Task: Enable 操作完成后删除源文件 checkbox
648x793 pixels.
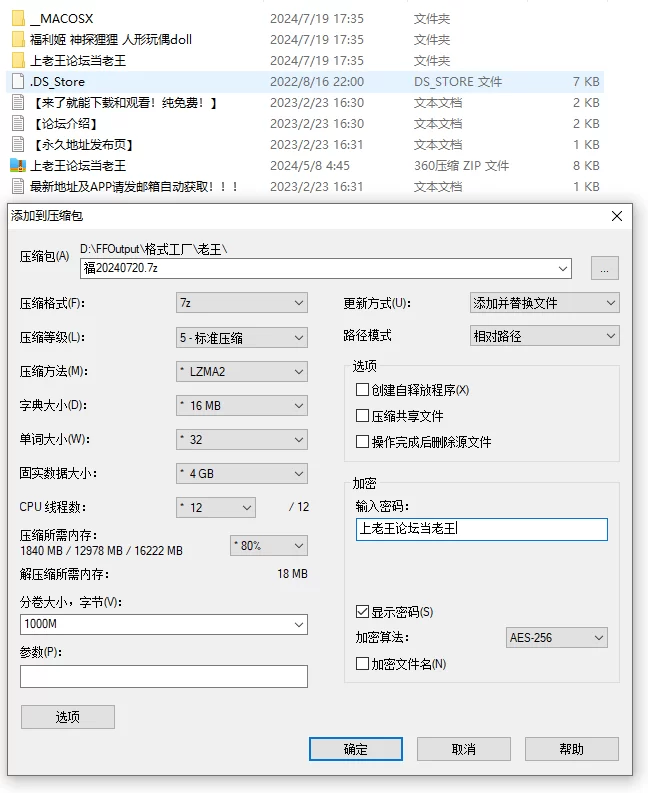Action: pos(362,442)
